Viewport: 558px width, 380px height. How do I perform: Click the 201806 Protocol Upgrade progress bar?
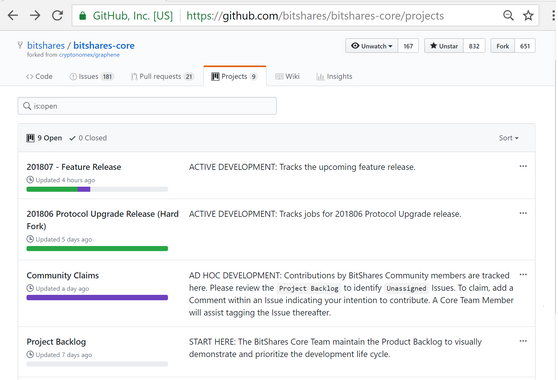tap(97, 249)
